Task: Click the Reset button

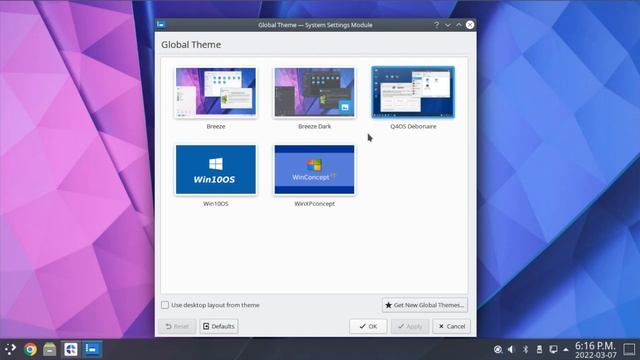Action: coord(177,326)
